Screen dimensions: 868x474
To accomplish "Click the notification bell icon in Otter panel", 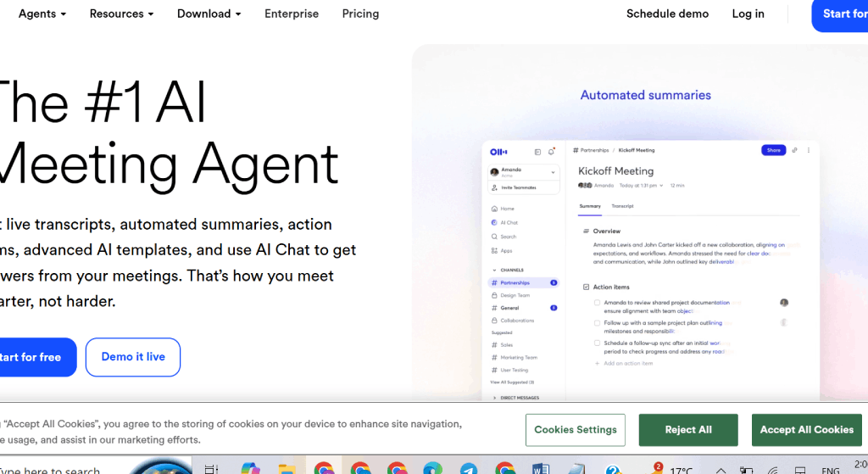I will (x=551, y=151).
